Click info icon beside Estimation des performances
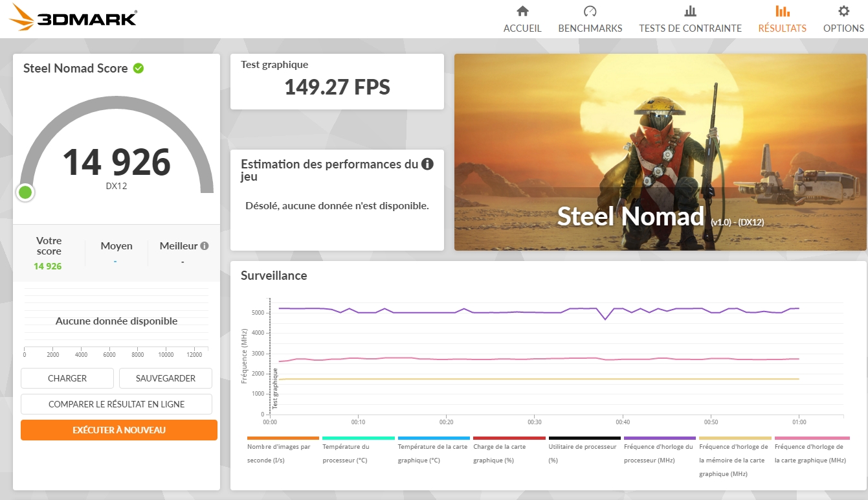Viewport: 868px width, 500px height. (427, 164)
